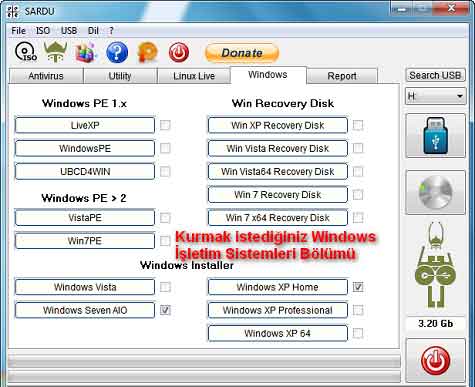Switch to the Linux Live tab
Image resolution: width=475 pixels, height=387 pixels.
coord(194,76)
